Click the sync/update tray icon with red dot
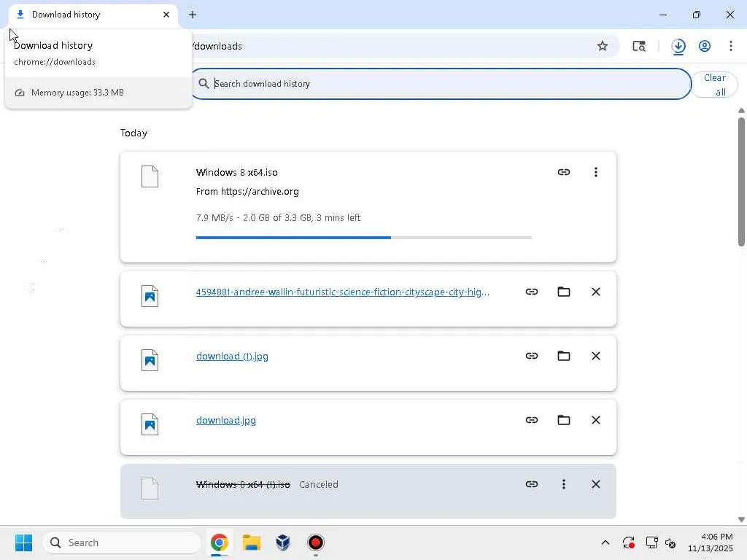 point(628,542)
